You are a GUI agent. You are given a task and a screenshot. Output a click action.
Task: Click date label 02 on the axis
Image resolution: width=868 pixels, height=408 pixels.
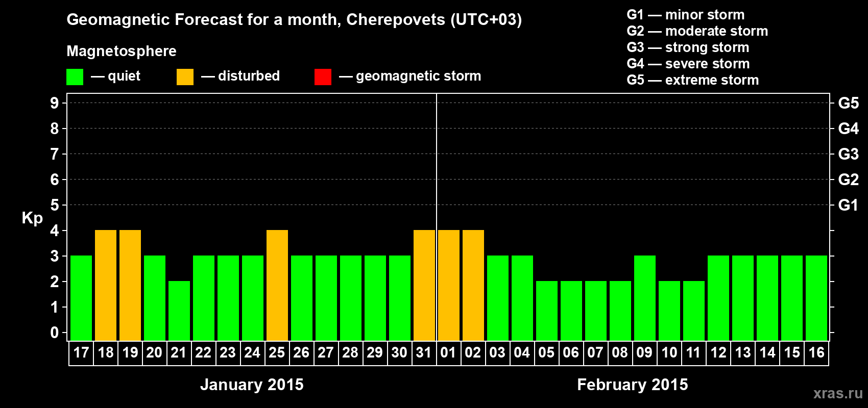(473, 353)
